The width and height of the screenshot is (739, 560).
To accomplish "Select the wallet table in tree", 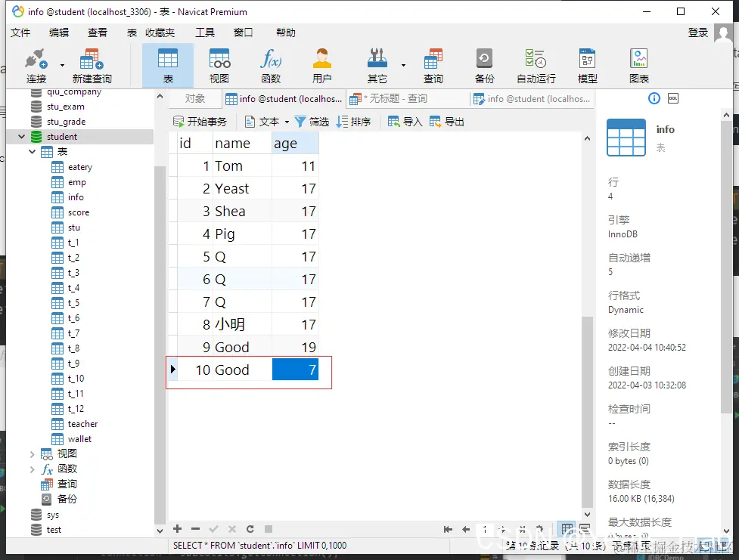I will tap(79, 439).
